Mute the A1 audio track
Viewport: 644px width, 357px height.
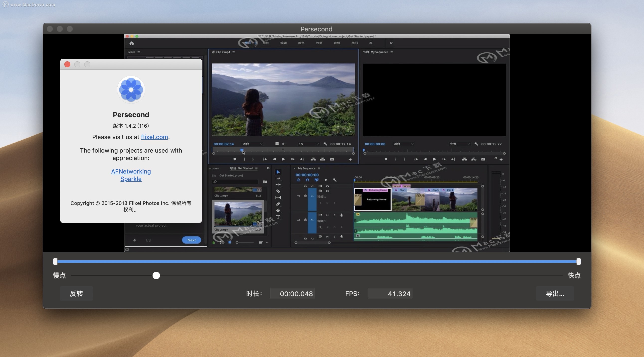click(x=327, y=215)
